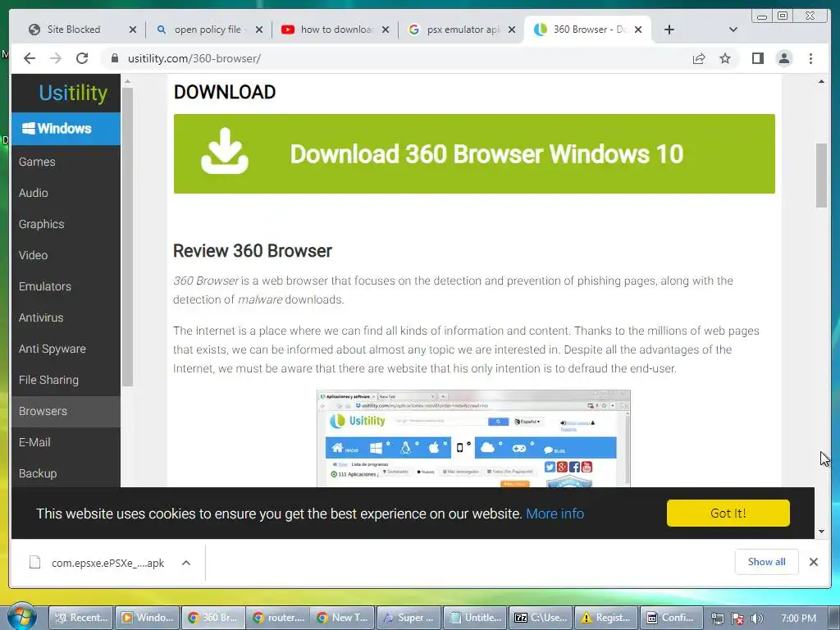Open the Untitle... Notepad taskbar item
The width and height of the screenshot is (840, 630).
[475, 618]
